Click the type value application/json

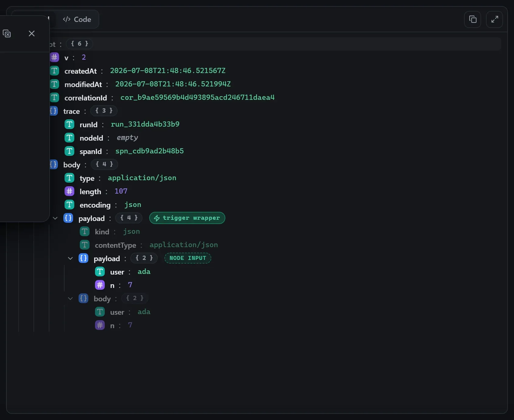click(142, 178)
